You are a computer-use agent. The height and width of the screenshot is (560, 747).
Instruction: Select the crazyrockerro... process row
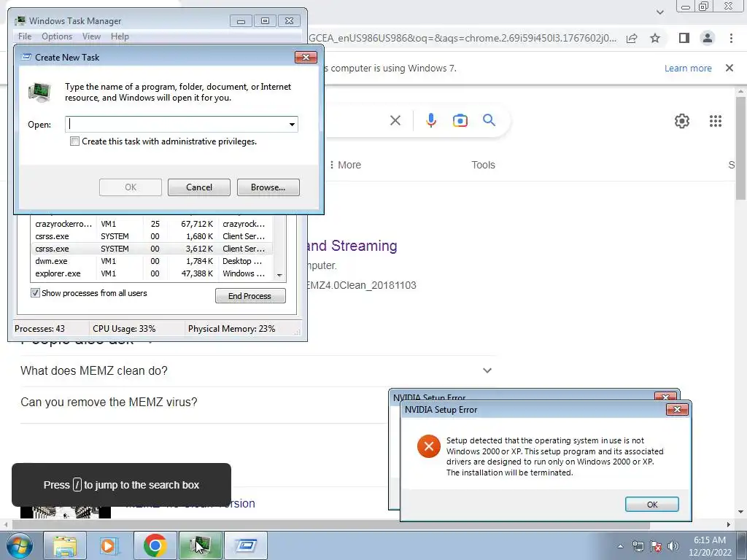(152, 224)
